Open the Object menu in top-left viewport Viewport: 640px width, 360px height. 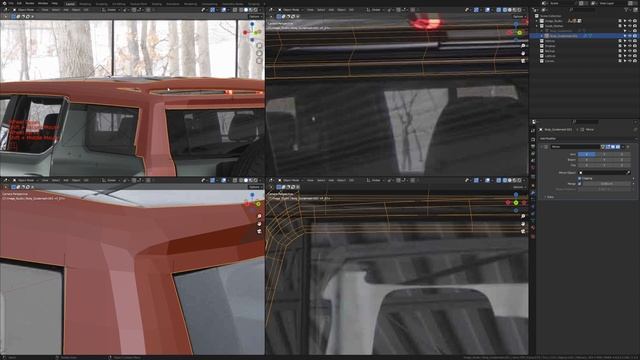pyautogui.click(x=76, y=10)
